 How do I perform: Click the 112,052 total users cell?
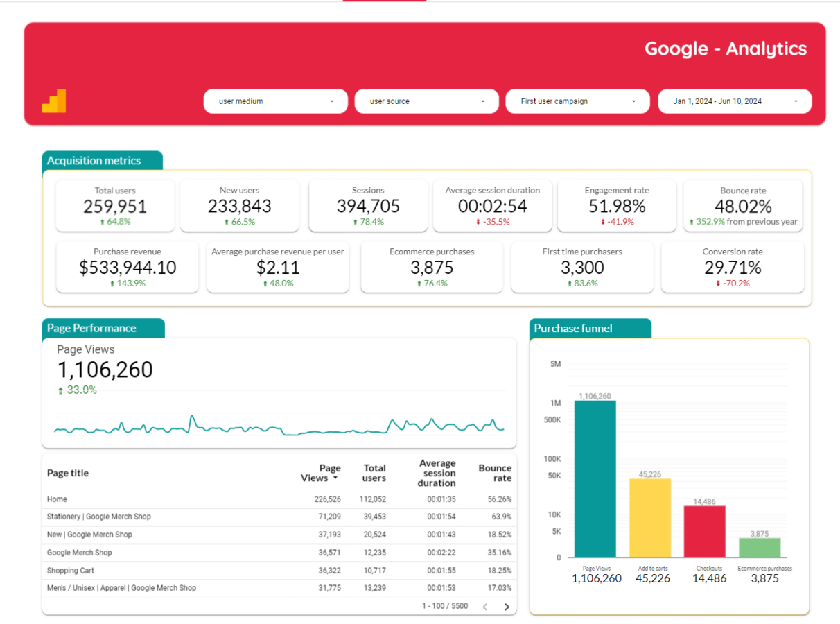point(373,499)
